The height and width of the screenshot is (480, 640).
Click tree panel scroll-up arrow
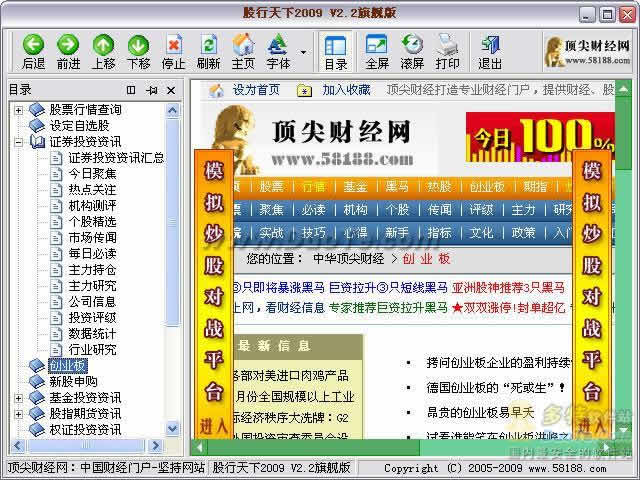click(x=173, y=110)
